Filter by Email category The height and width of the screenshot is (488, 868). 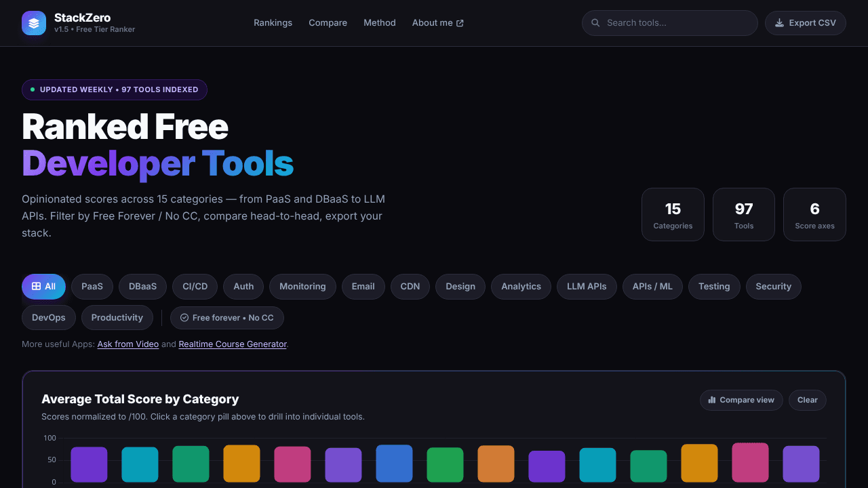(x=363, y=287)
